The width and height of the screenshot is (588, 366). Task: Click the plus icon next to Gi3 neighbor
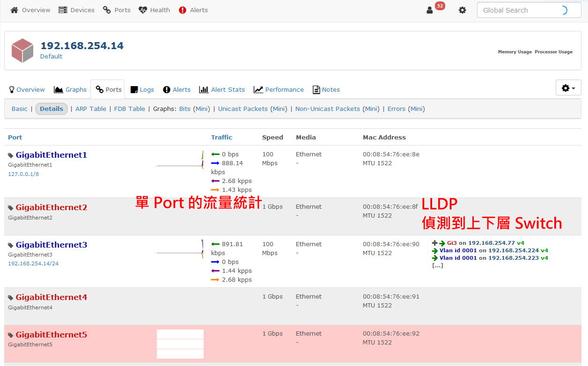pos(434,243)
